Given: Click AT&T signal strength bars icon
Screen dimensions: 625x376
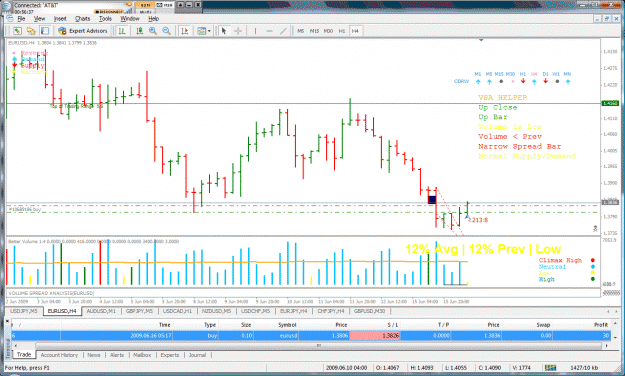Looking at the screenshot, I should click(x=128, y=11).
